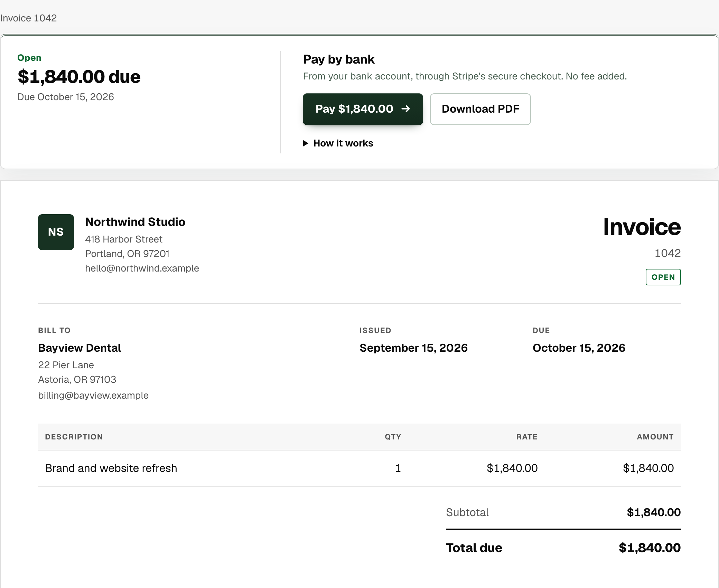Viewport: 719px width, 588px height.
Task: Click the invoice due date October 15, 2026
Action: [x=579, y=348]
